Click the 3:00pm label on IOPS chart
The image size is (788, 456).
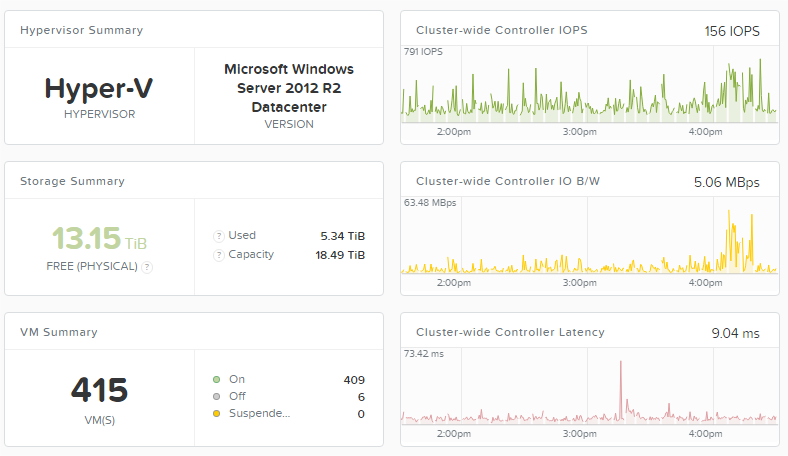pos(579,132)
